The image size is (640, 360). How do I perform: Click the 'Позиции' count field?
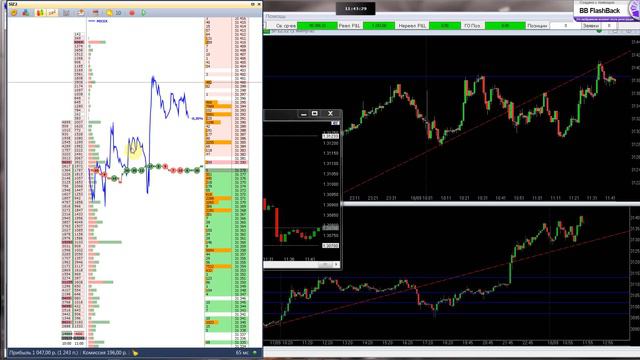[x=565, y=26]
